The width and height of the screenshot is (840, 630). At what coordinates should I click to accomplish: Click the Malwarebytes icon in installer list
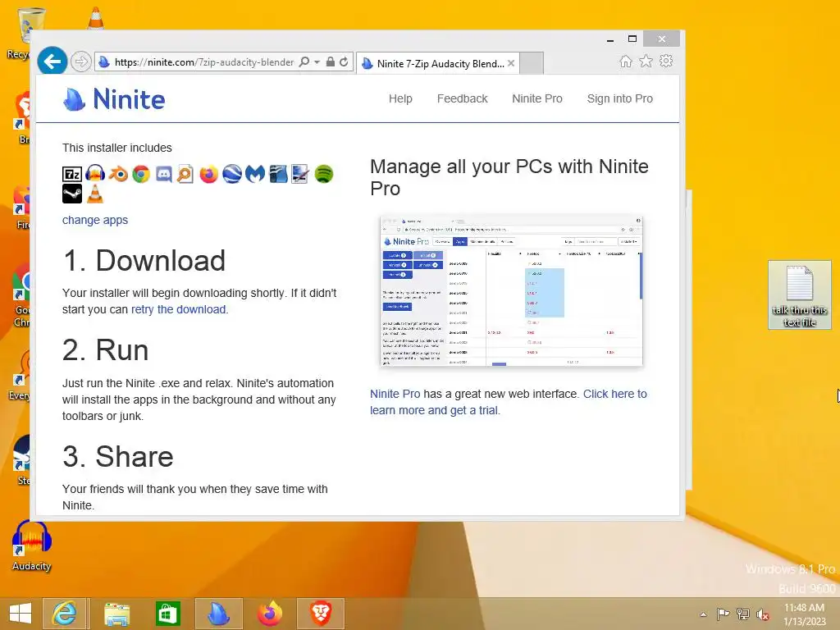[x=255, y=174]
